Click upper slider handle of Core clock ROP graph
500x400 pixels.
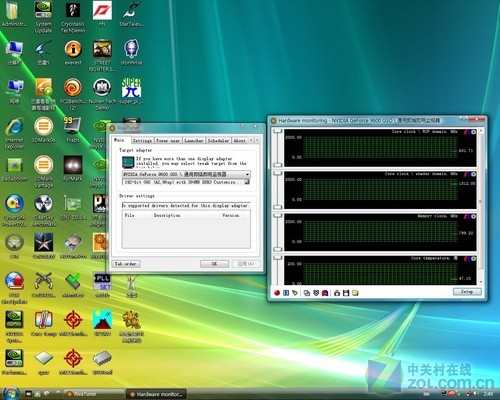[x=278, y=131]
